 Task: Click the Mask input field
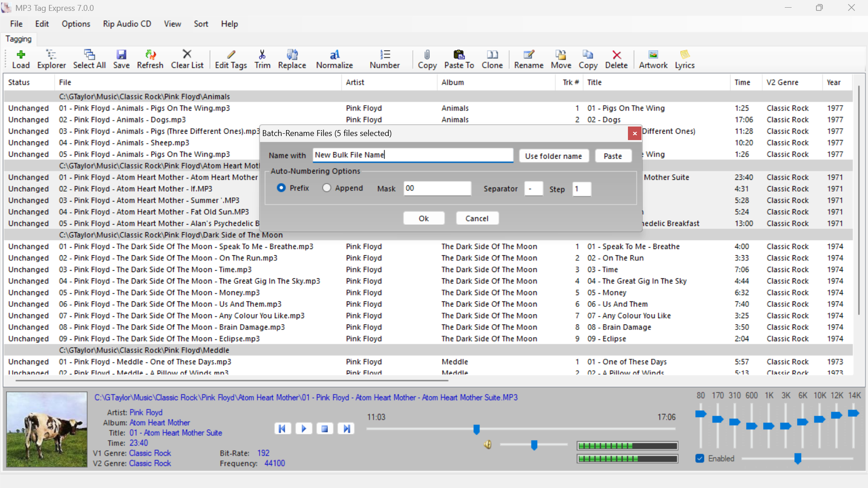[437, 188]
